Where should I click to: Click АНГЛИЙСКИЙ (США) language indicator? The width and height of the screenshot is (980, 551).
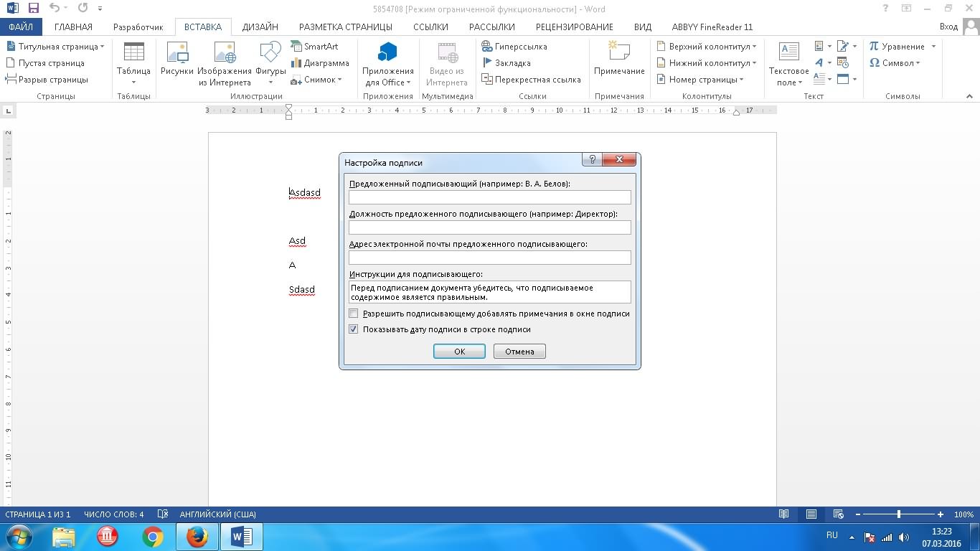[217, 514]
